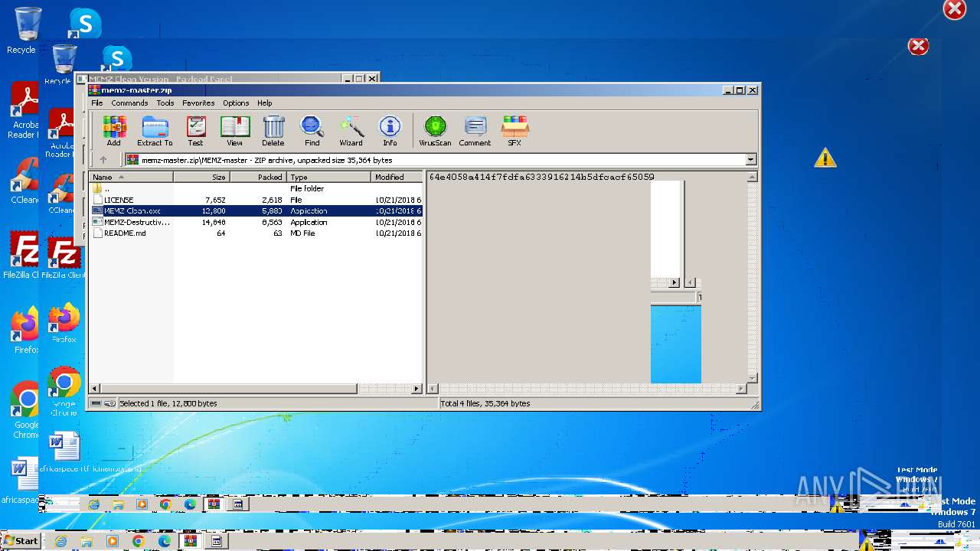Open the Comment tool
Viewport: 980px width, 551px height.
tap(475, 130)
